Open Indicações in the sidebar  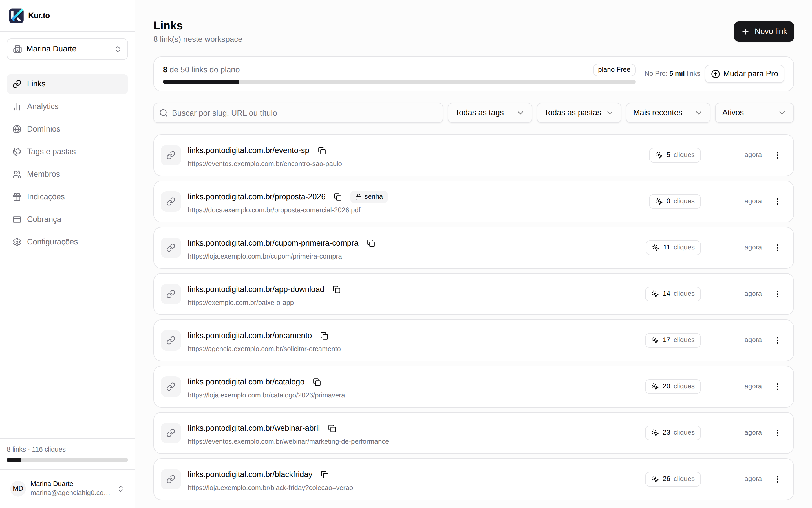click(67, 197)
